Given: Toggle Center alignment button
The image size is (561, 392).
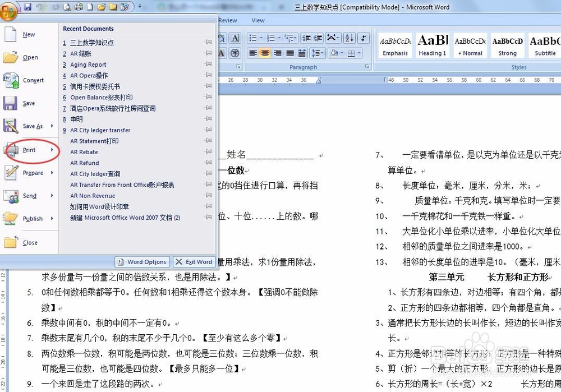Looking at the screenshot, I should pos(265,53).
